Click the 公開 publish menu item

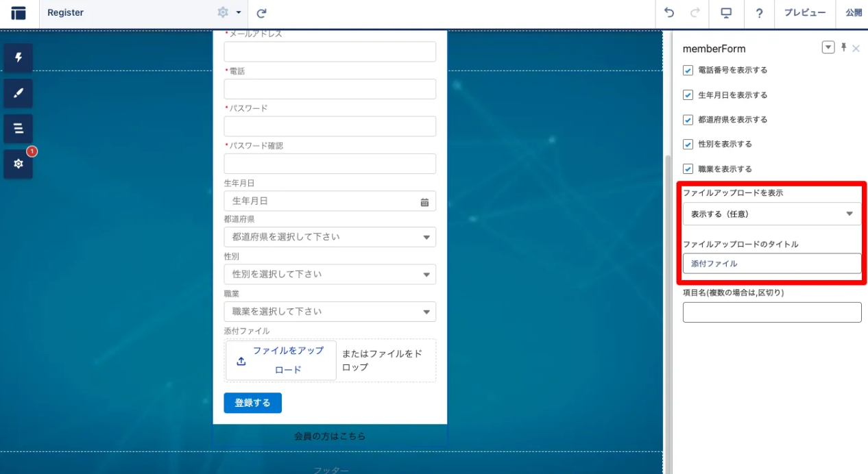(853, 13)
